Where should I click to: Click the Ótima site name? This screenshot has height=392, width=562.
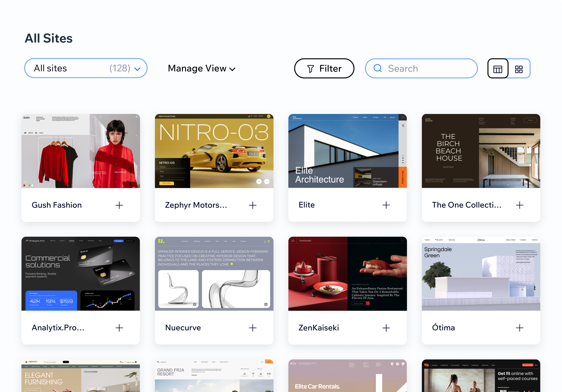click(x=443, y=327)
